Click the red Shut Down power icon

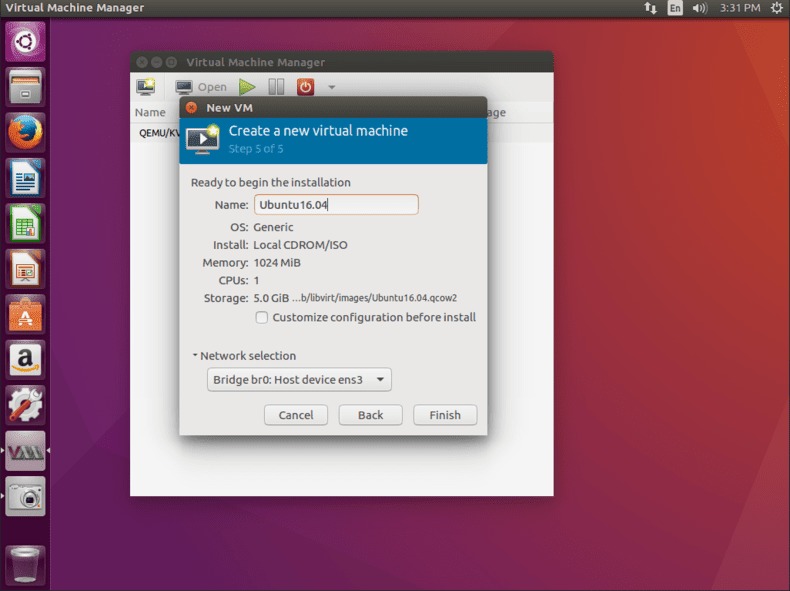point(305,87)
